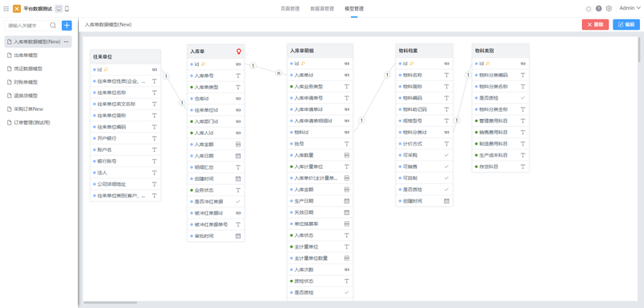
Task: Switch to desktop preview mode icon
Action: [59, 9]
